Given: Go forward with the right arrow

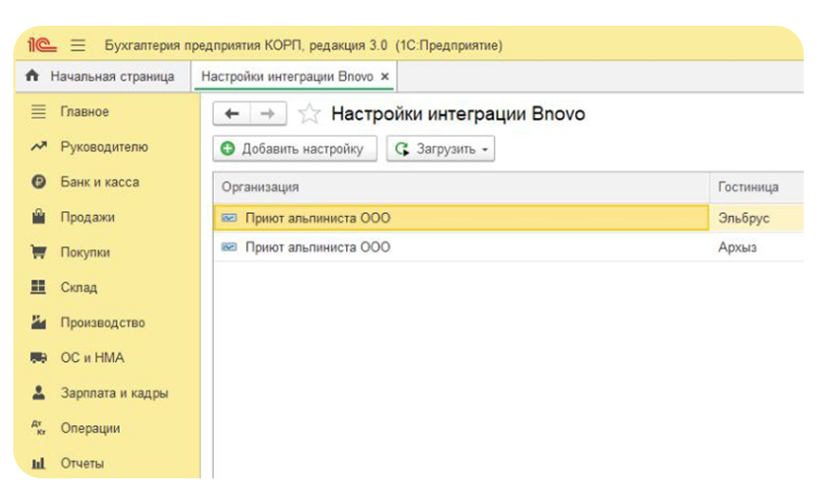Looking at the screenshot, I should pos(268,114).
